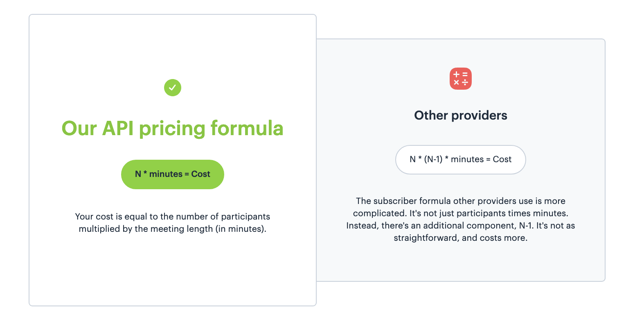Click the equals sign inside red icon
Screen dimensions: 644x326
(x=465, y=75)
